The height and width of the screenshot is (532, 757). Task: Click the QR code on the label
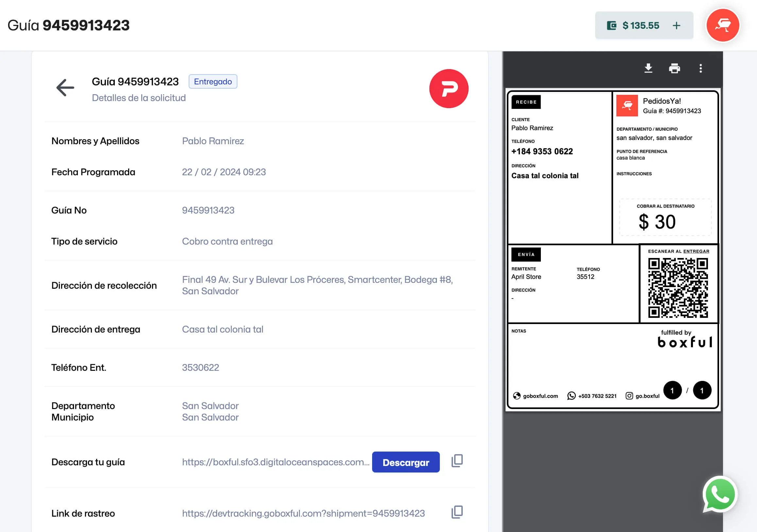(678, 288)
